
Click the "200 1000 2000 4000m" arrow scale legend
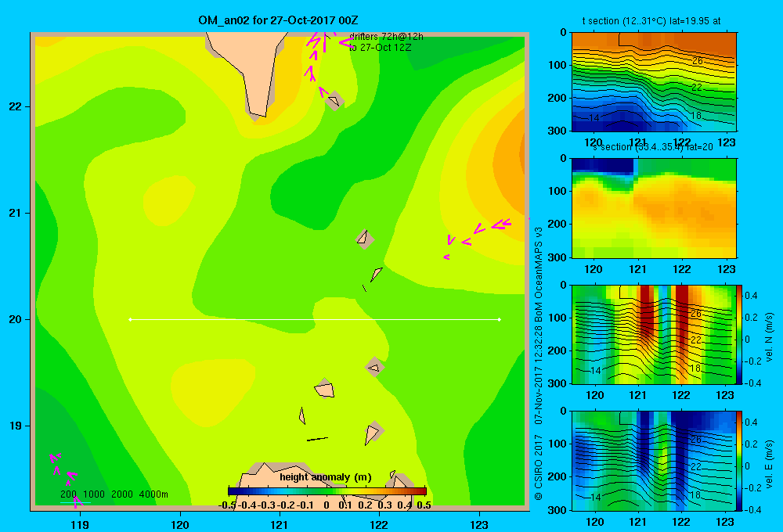114,494
